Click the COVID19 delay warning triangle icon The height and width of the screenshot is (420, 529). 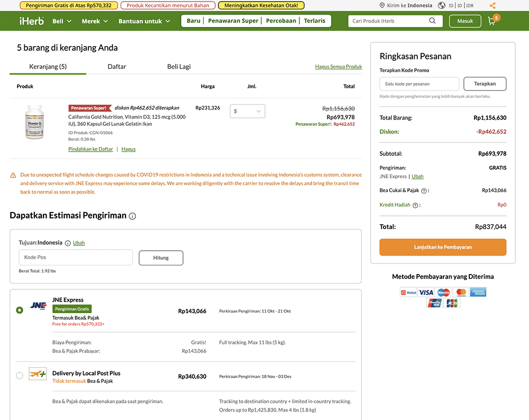coord(13,175)
